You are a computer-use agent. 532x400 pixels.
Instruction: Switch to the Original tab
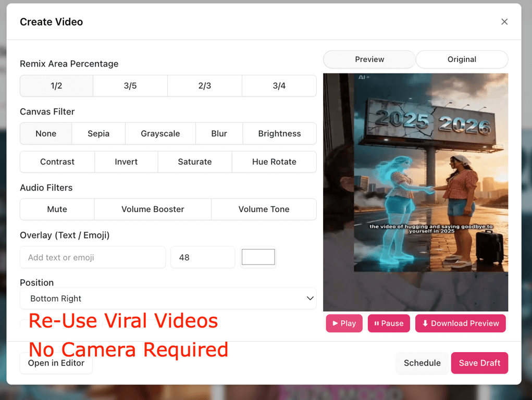[x=462, y=59]
